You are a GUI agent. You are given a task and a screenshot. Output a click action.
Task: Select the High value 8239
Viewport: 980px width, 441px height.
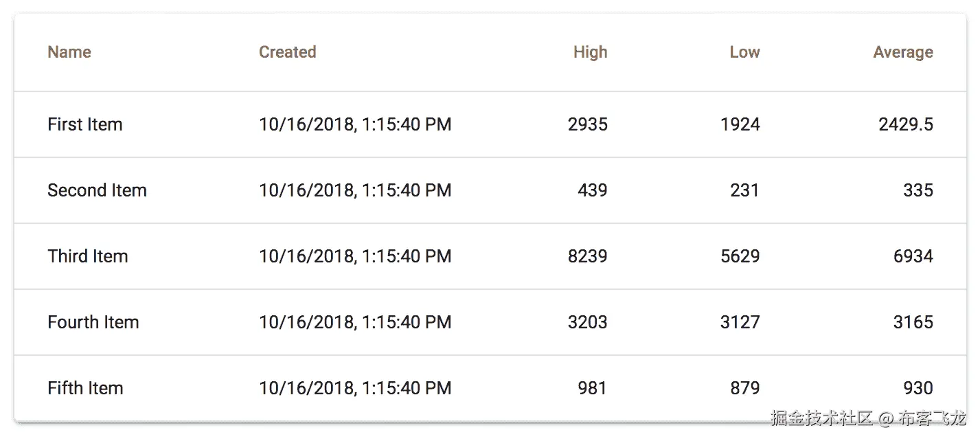[x=587, y=256]
